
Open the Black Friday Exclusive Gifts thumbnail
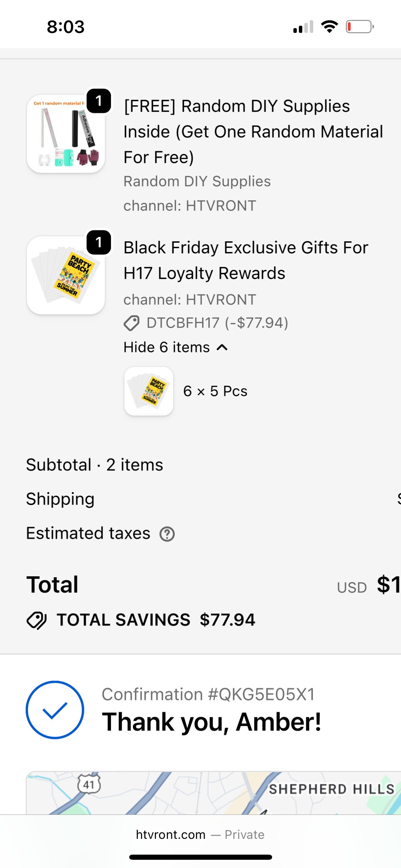(66, 275)
